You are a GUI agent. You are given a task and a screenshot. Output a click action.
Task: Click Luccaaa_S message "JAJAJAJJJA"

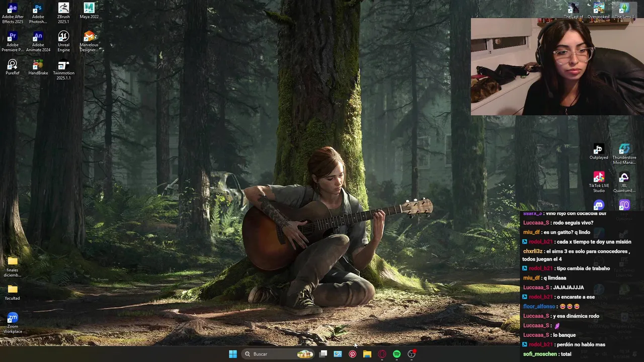568,288
